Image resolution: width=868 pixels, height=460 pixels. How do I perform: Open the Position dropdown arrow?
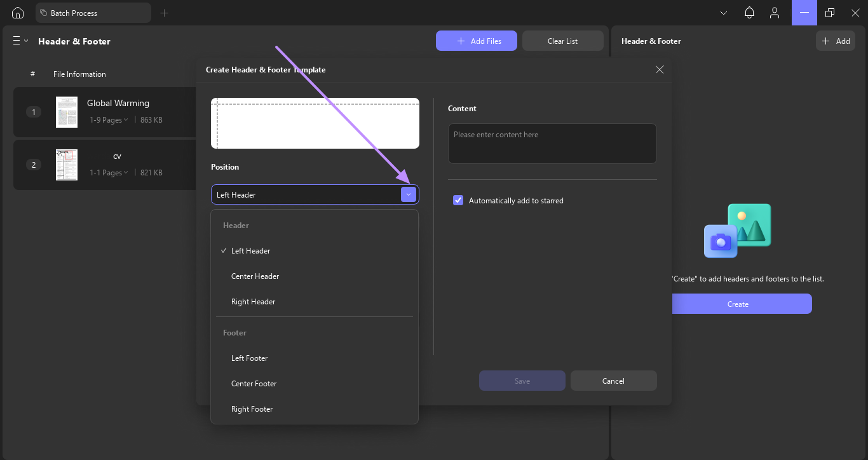(x=409, y=194)
